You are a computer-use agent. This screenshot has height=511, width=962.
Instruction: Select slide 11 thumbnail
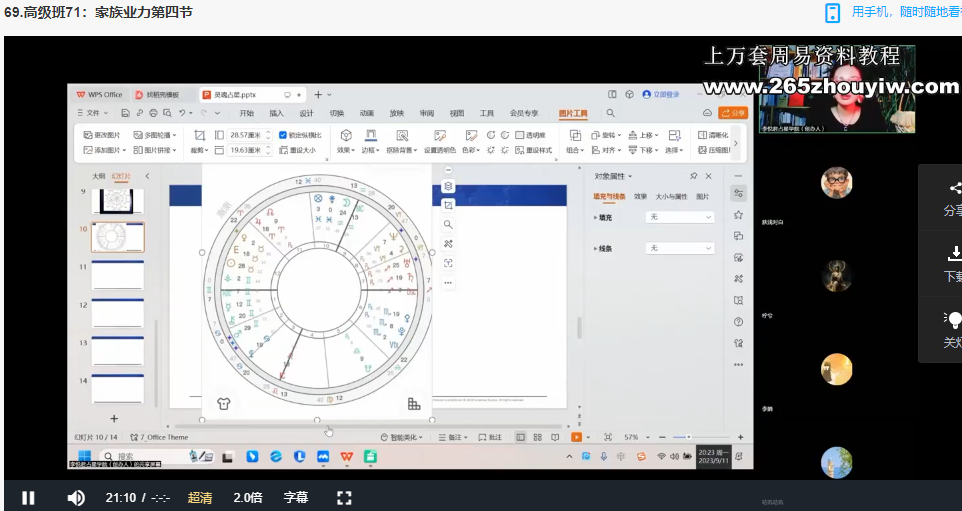coord(118,275)
